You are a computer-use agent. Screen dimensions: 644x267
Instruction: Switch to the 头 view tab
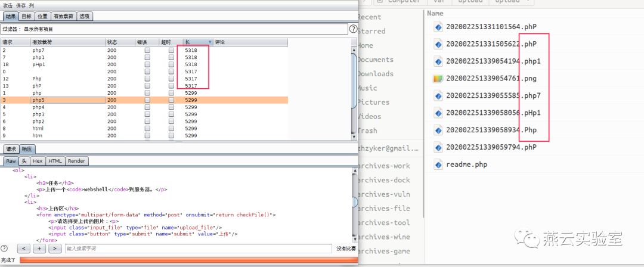coord(24,161)
